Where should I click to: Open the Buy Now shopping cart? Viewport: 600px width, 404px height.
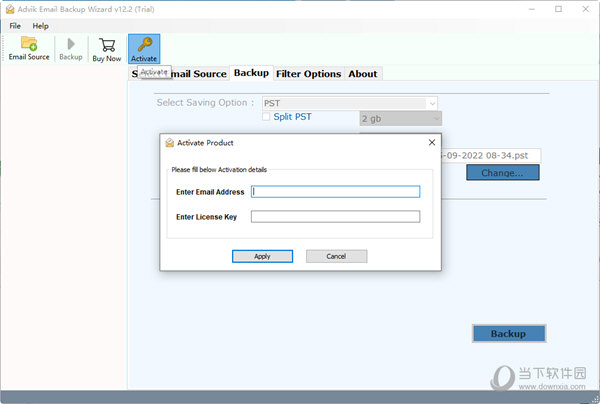107,49
